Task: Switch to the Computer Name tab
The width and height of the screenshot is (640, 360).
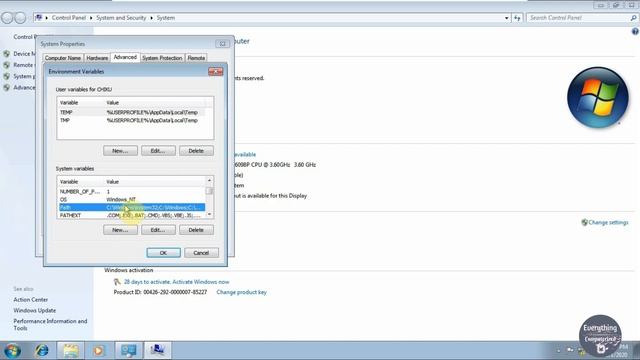Action: point(62,58)
